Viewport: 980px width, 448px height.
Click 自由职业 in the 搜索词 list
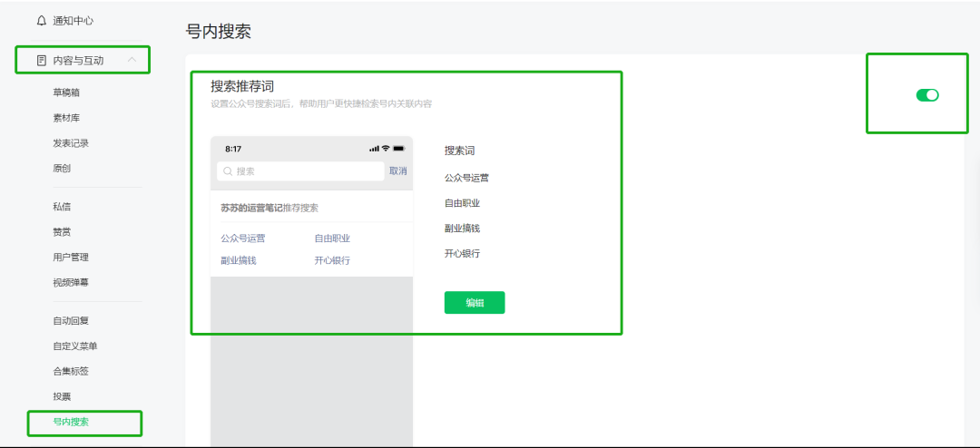pyautogui.click(x=462, y=203)
